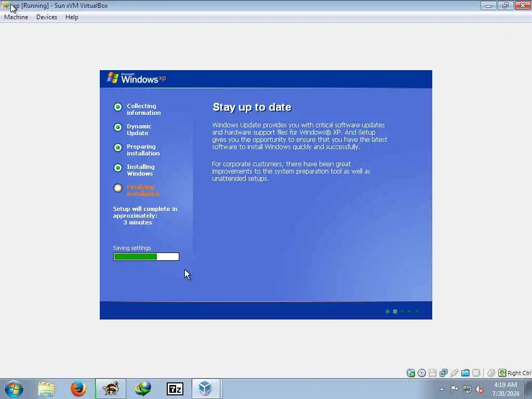Click the VirtualBox taskbar button
Image resolution: width=532 pixels, height=399 pixels.
pos(207,389)
